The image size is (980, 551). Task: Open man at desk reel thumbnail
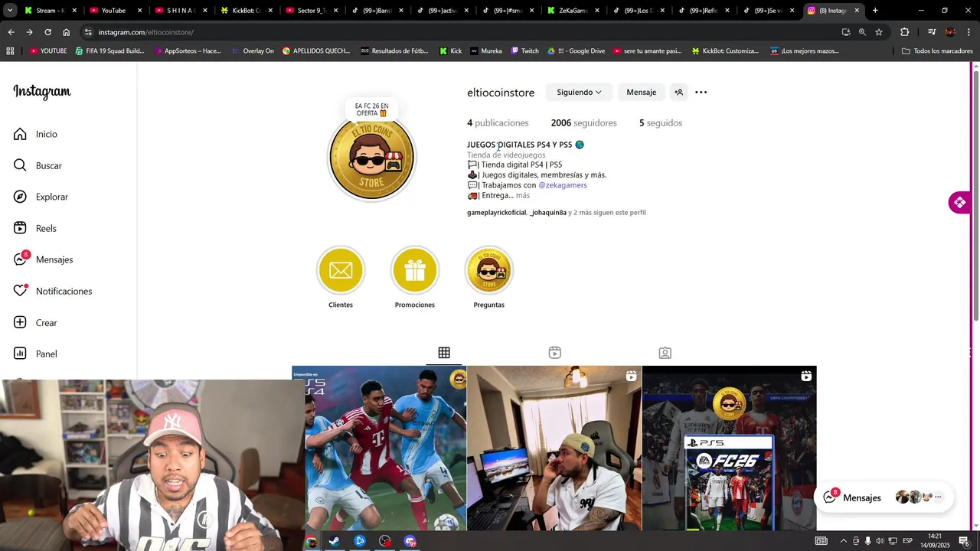(x=554, y=448)
